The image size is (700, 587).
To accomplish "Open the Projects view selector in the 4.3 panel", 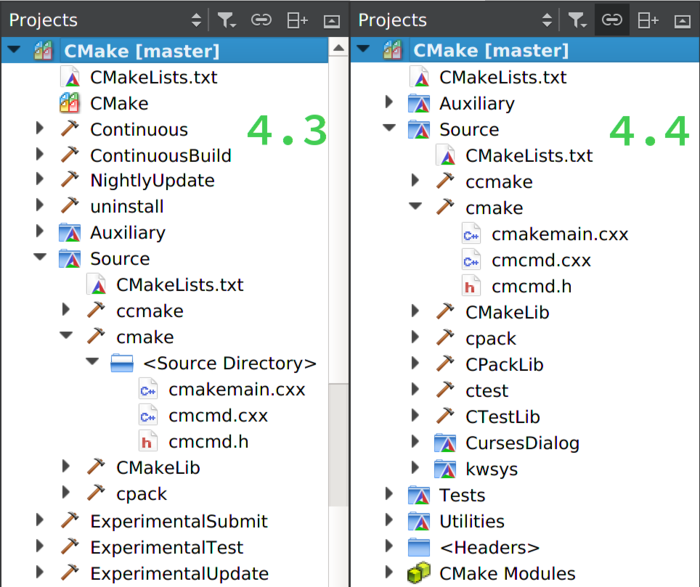I will (x=196, y=19).
